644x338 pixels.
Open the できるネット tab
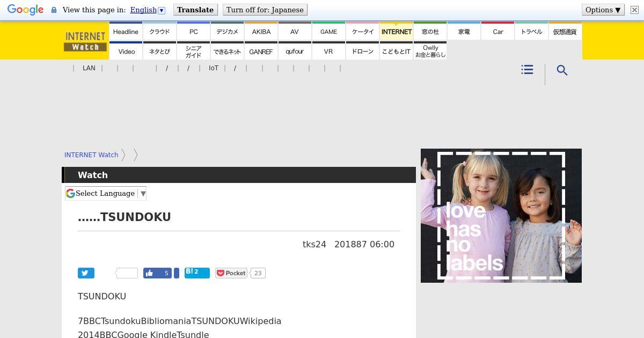[x=227, y=51]
